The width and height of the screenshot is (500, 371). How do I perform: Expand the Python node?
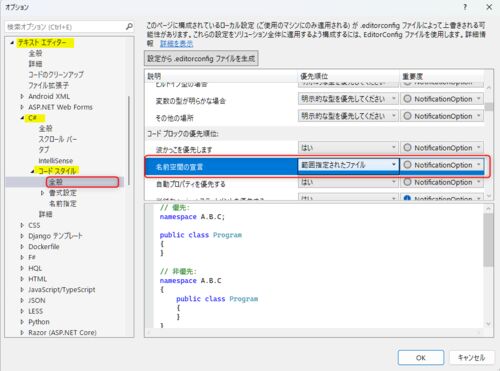22,322
